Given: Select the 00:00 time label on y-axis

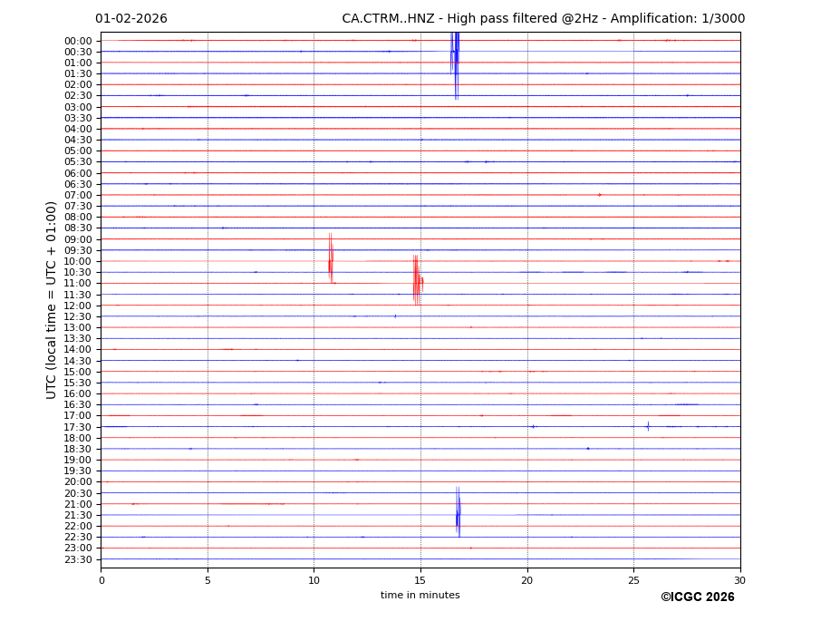Looking at the screenshot, I should coord(78,41).
